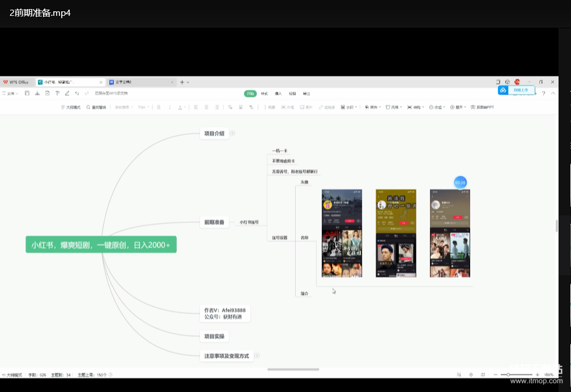Image resolution: width=571 pixels, height=392 pixels.
Task: Toggle Bold formatting
Action: (159, 107)
